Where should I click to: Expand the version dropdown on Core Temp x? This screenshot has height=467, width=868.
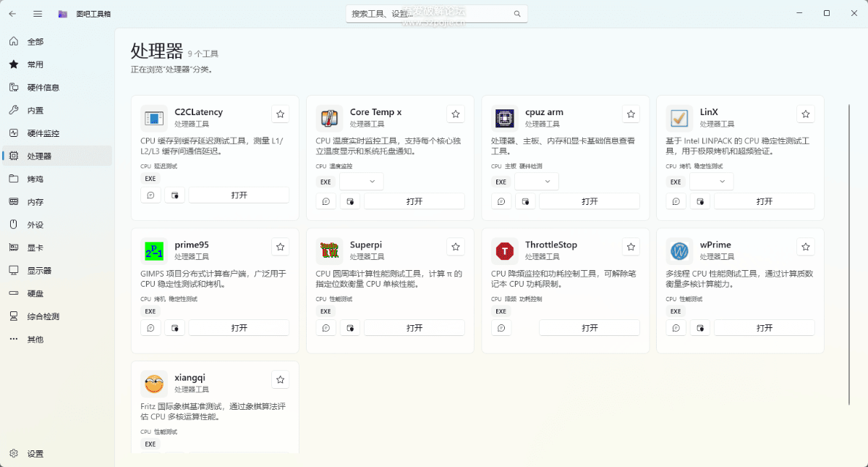coord(362,181)
